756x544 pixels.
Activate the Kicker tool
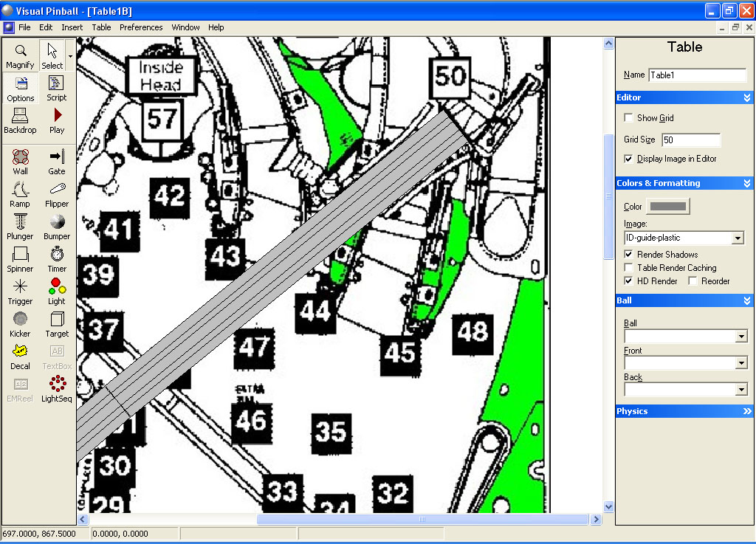21,324
